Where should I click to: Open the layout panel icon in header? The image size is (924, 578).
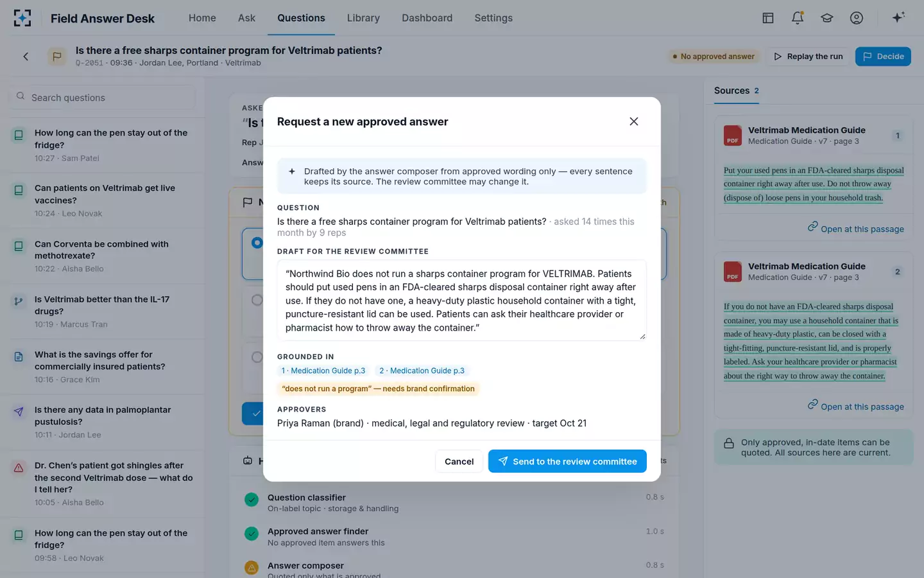768,18
